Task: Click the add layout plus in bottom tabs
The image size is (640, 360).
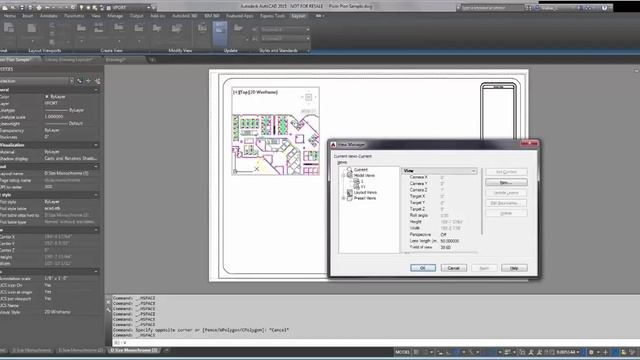Action: (167, 350)
